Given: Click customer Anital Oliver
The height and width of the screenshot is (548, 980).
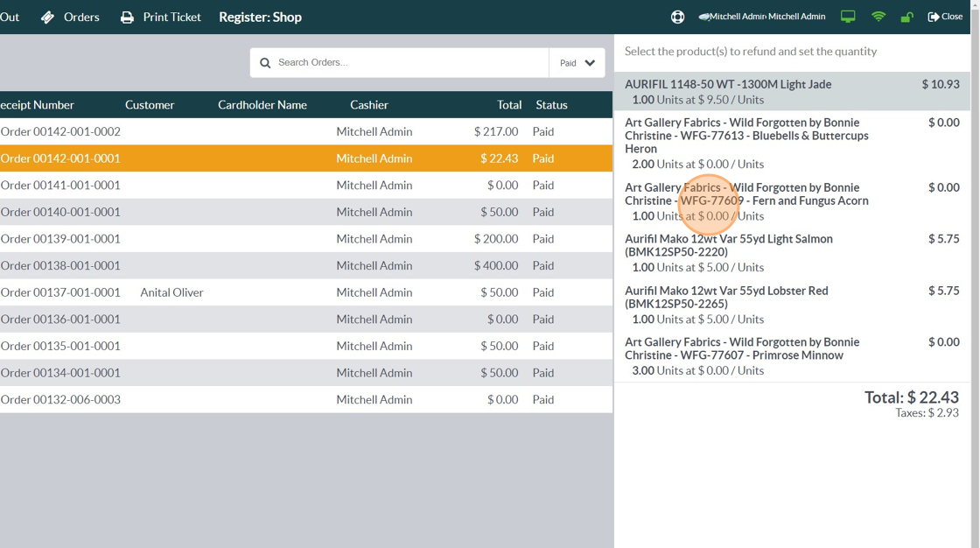Looking at the screenshot, I should click(171, 292).
